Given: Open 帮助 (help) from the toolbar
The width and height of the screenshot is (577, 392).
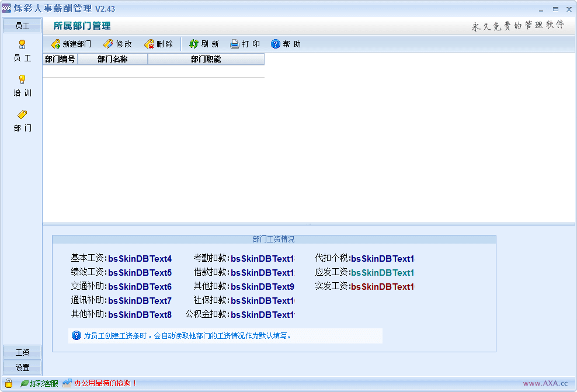Looking at the screenshot, I should (x=276, y=44).
